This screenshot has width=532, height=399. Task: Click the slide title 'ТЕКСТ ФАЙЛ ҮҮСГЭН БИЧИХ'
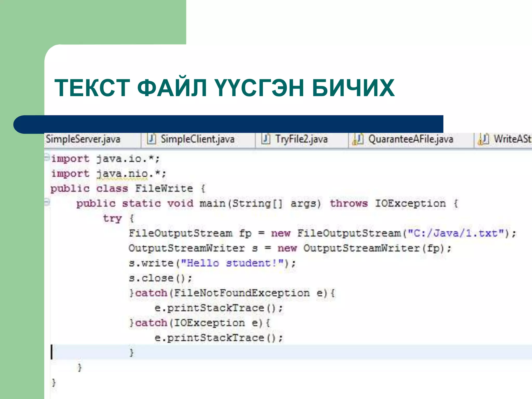point(224,88)
